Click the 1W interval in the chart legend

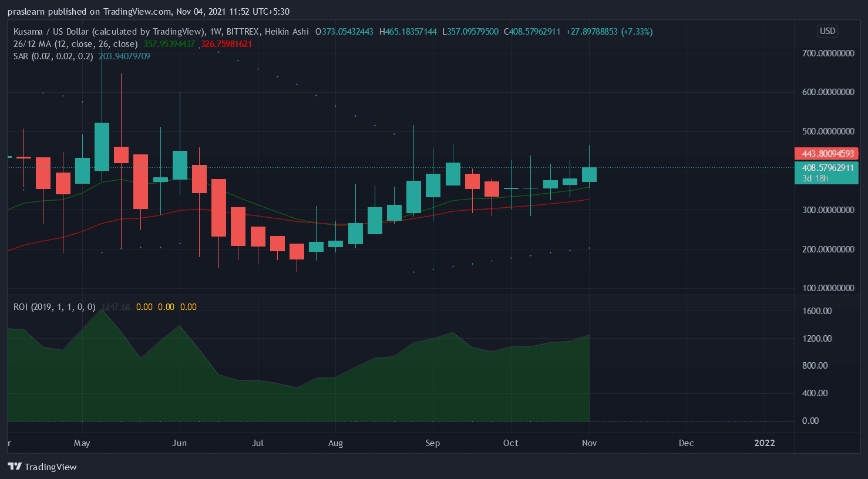pos(215,32)
